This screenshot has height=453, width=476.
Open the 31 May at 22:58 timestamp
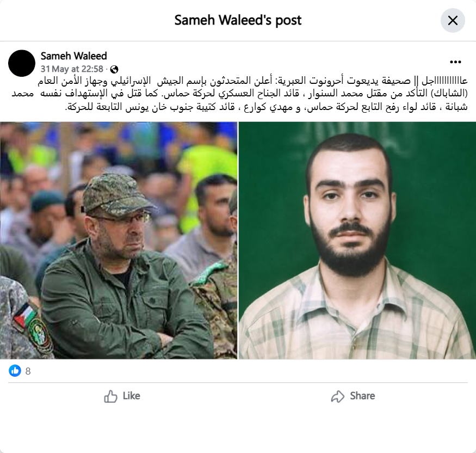click(72, 69)
